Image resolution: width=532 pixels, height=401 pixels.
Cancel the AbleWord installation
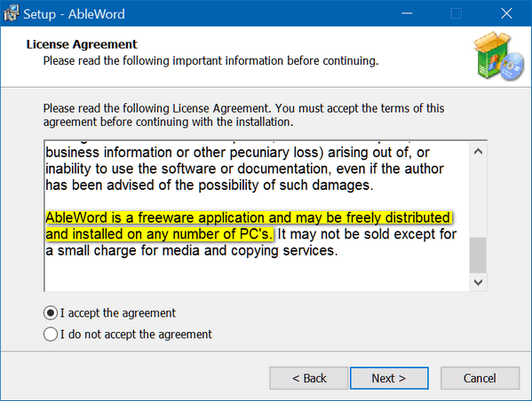[x=480, y=378]
